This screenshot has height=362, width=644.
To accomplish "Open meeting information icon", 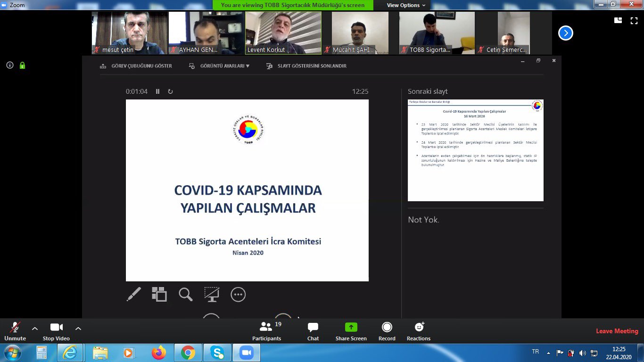I will point(10,66).
